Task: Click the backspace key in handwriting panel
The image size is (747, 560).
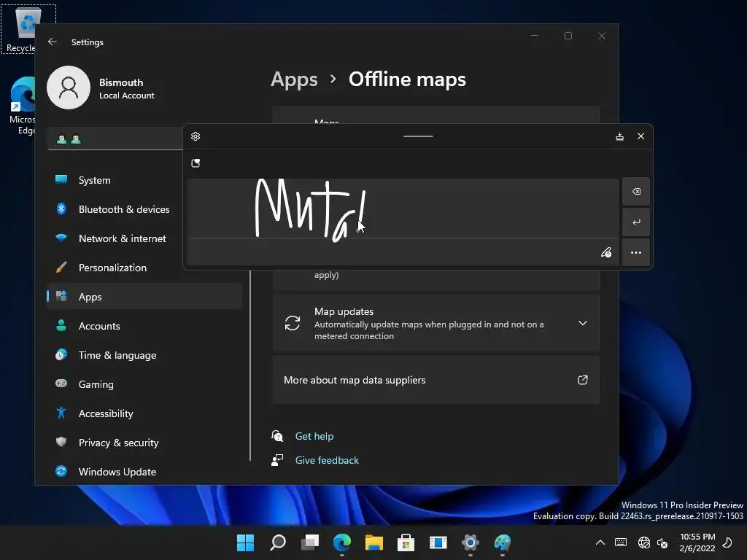Action: (636, 192)
